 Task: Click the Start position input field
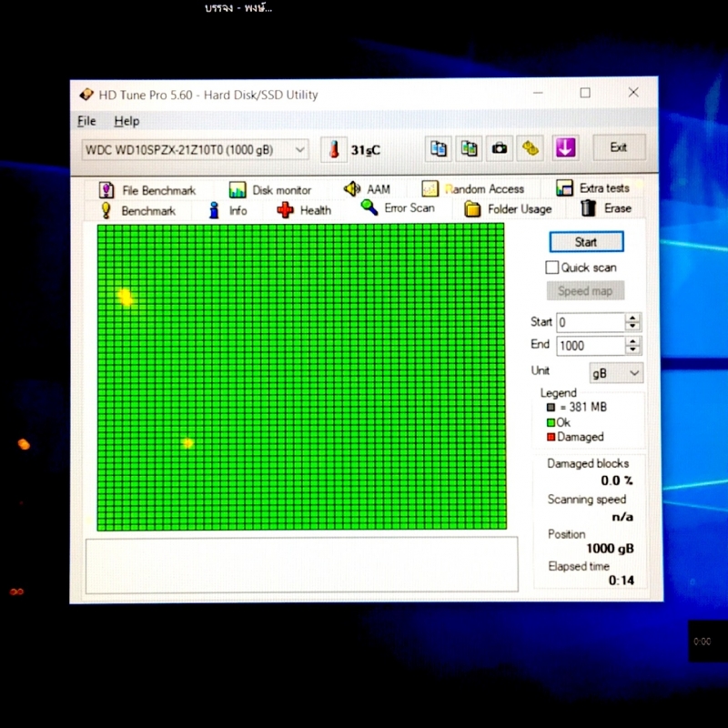point(591,322)
